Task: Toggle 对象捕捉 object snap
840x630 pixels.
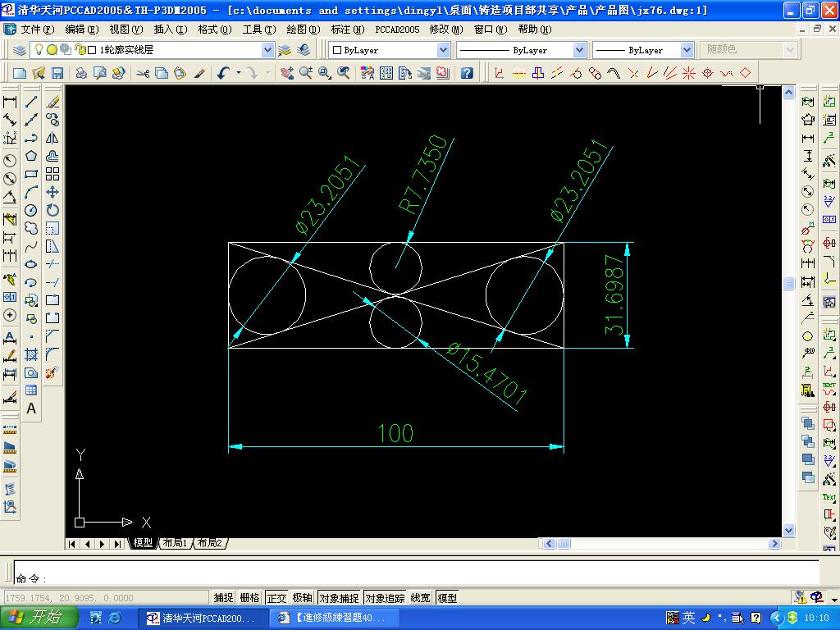Action: (x=339, y=598)
